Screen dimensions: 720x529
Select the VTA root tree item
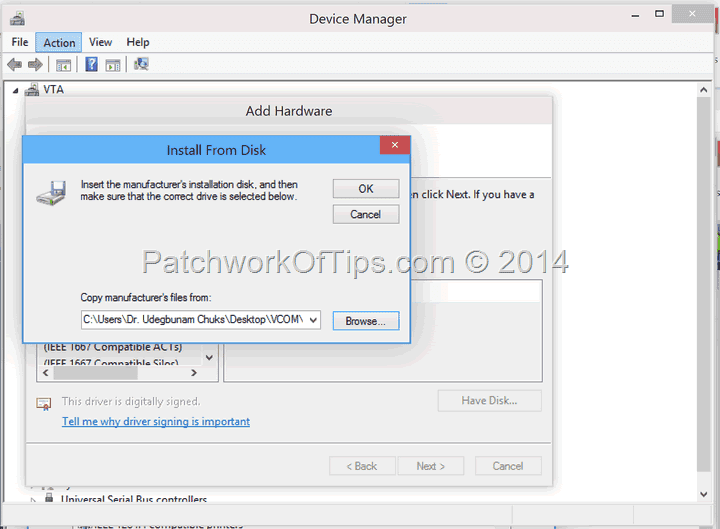pos(53,90)
